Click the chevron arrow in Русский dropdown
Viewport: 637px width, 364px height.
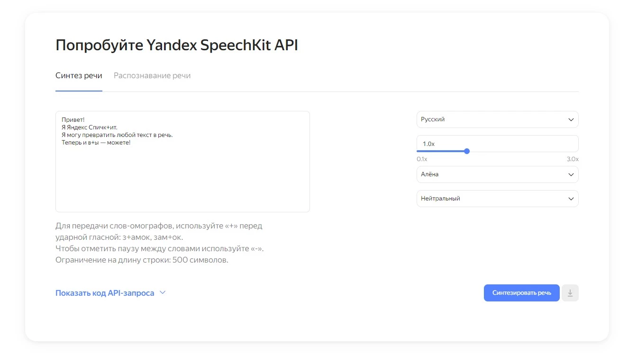point(571,120)
